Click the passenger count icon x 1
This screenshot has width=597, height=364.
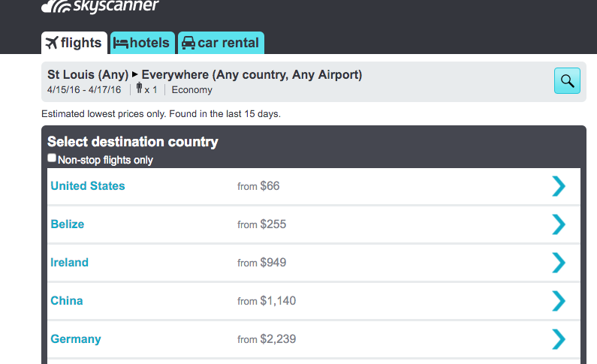pyautogui.click(x=146, y=89)
